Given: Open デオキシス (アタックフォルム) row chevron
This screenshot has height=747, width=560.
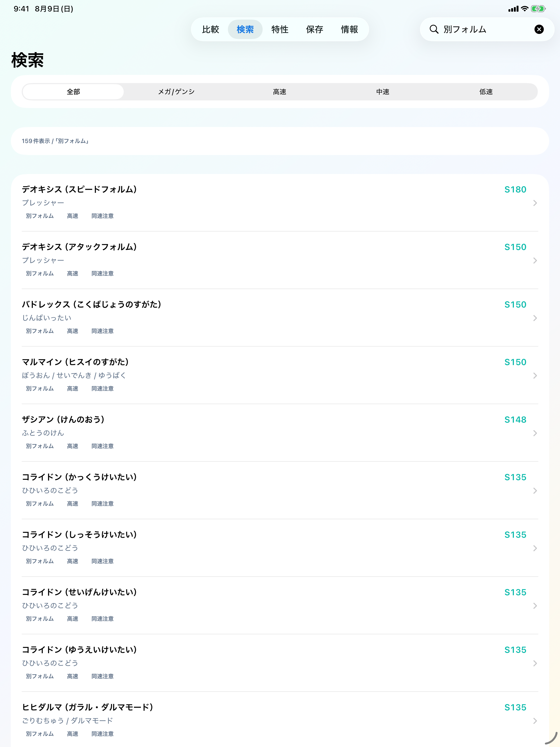Looking at the screenshot, I should (x=535, y=260).
